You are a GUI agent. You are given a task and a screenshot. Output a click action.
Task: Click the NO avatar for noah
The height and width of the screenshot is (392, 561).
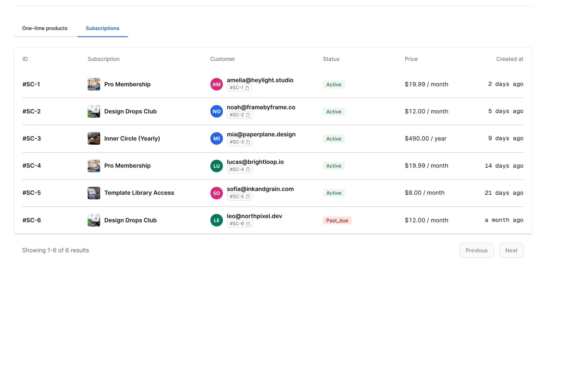[x=216, y=111]
